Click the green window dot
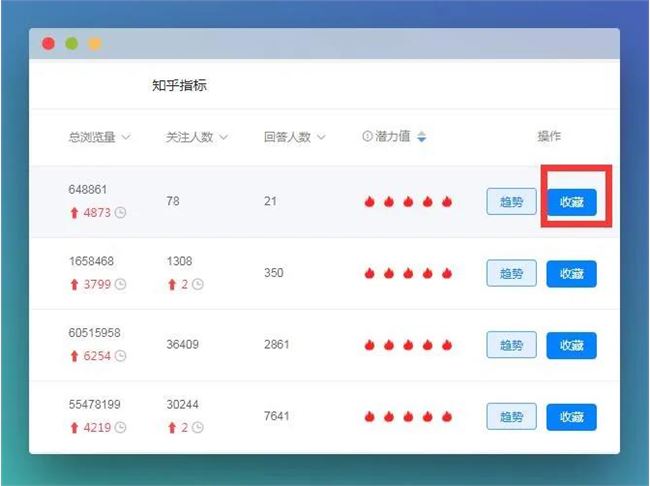The height and width of the screenshot is (486, 650). pos(72,44)
